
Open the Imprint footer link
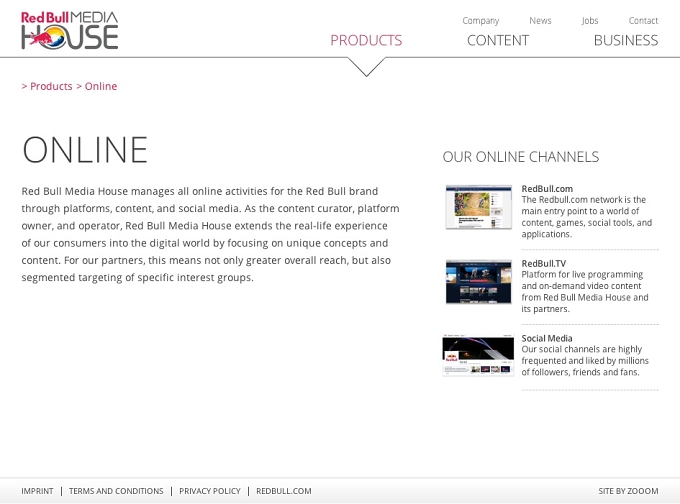pos(37,491)
